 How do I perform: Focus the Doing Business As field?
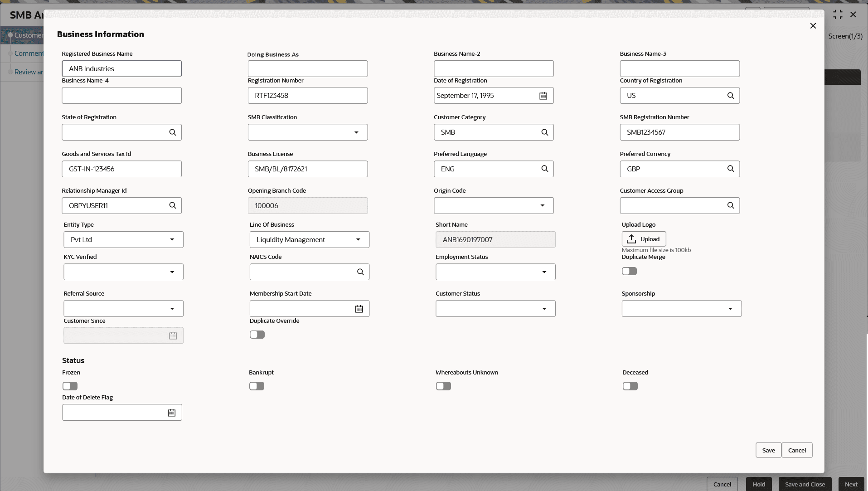[x=308, y=69]
